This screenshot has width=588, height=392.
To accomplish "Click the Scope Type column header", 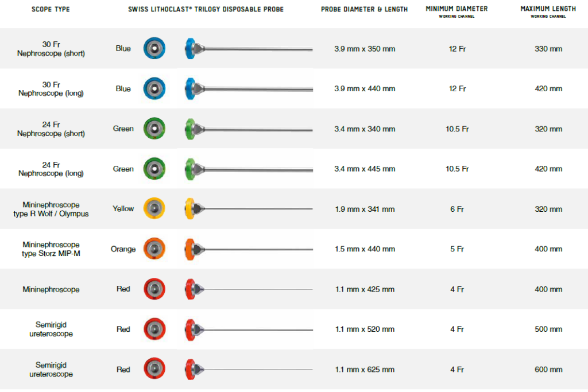I will (x=50, y=9).
